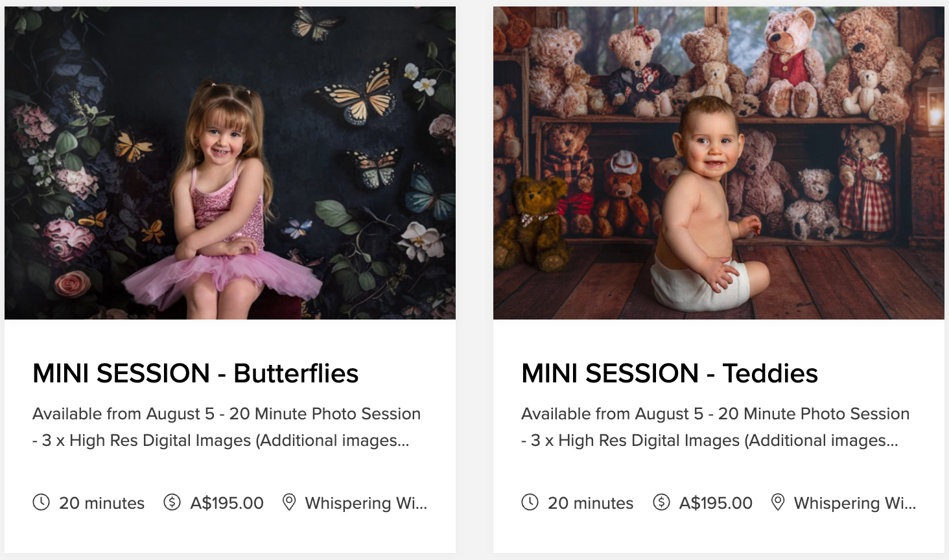
Task: Open the MINI SESSION - Butterflies title
Action: click(x=195, y=373)
